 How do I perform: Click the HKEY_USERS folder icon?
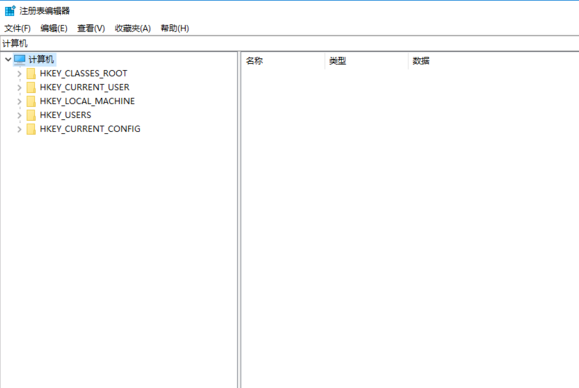pyautogui.click(x=31, y=115)
